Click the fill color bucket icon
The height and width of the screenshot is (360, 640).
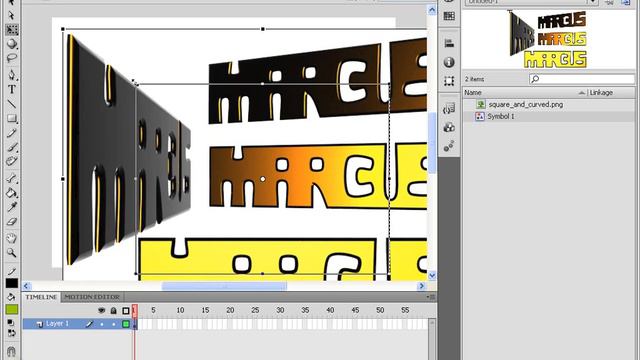tap(11, 297)
